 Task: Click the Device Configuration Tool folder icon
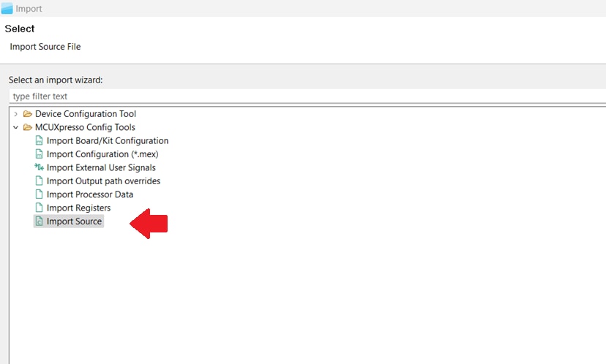[27, 114]
